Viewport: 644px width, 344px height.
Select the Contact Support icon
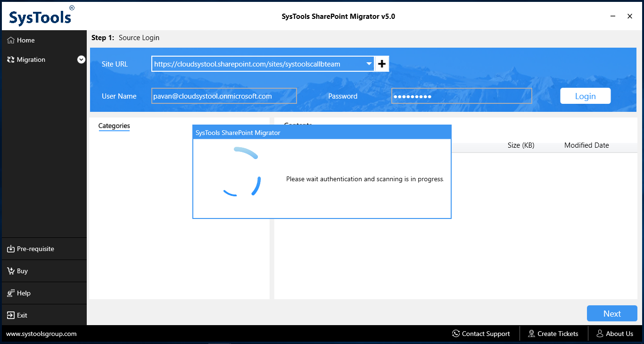455,334
